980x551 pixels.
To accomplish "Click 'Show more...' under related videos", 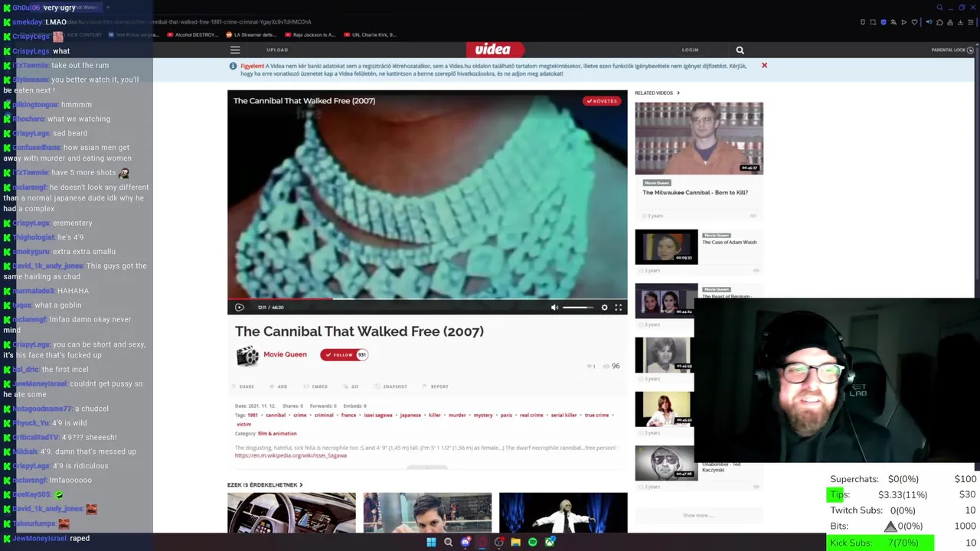I will tap(698, 515).
